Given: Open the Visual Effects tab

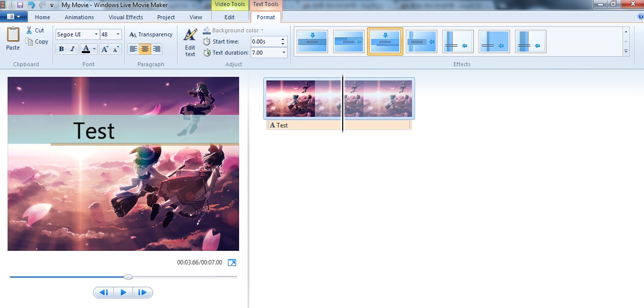Looking at the screenshot, I should (x=126, y=17).
